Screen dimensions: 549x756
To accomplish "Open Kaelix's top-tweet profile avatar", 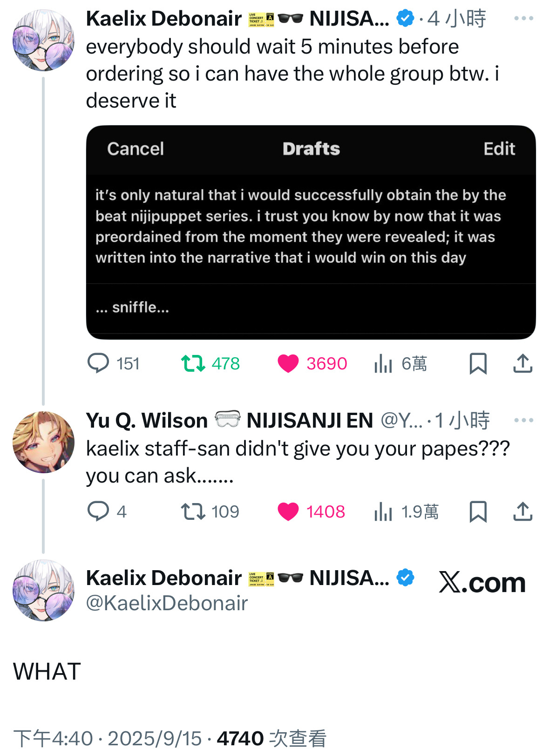I will tap(43, 41).
